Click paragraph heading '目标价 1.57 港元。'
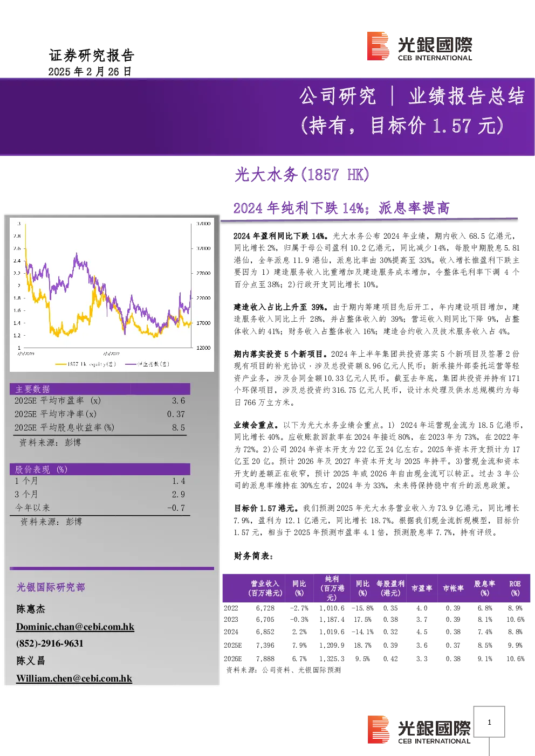This screenshot has width=535, height=756. 266,508
